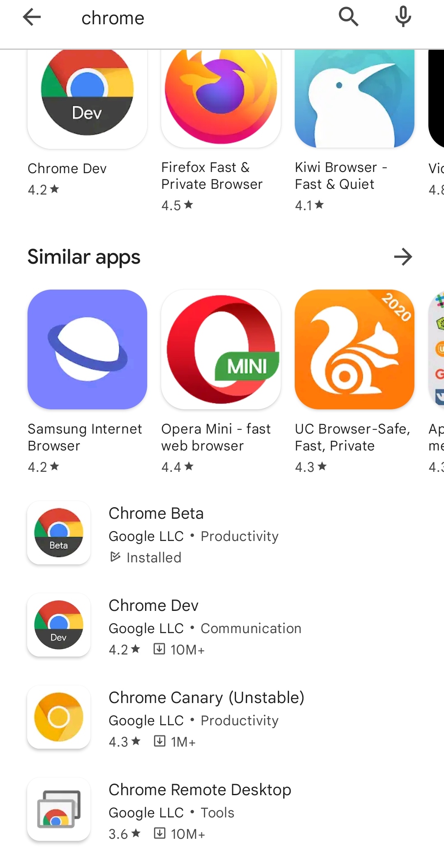Open the Opera Mini app icon
This screenshot has height=868, width=444.
pyautogui.click(x=221, y=349)
